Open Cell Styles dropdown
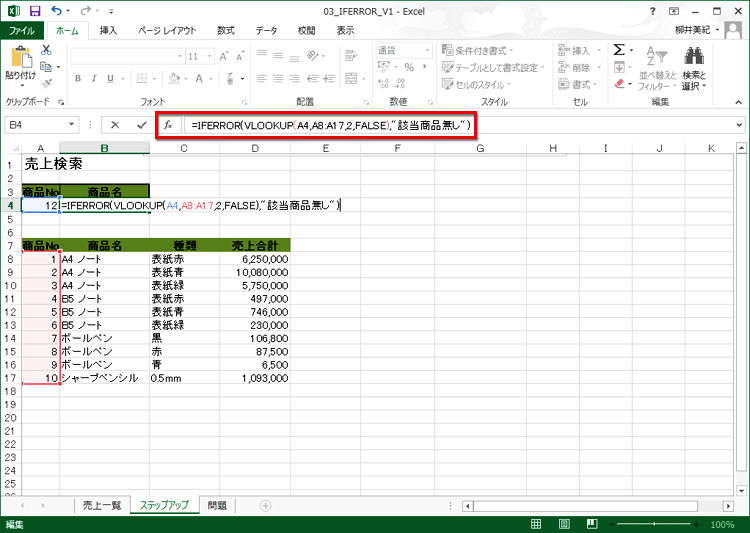The width and height of the screenshot is (750, 533). pyautogui.click(x=476, y=85)
